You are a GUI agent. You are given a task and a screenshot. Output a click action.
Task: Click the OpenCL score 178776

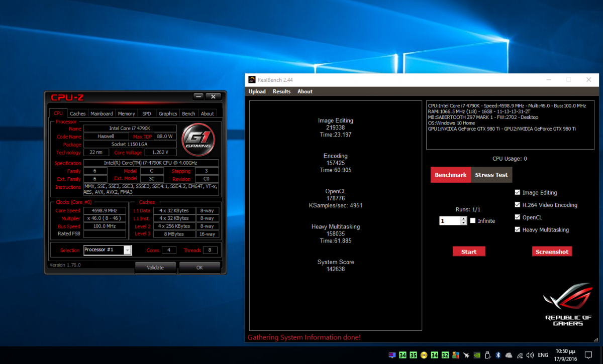coord(336,198)
